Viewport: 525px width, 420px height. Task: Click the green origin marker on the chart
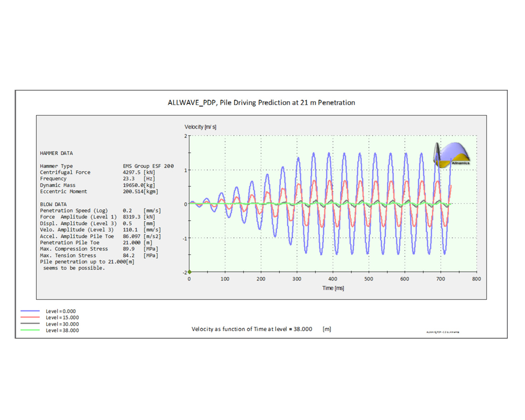190,272
